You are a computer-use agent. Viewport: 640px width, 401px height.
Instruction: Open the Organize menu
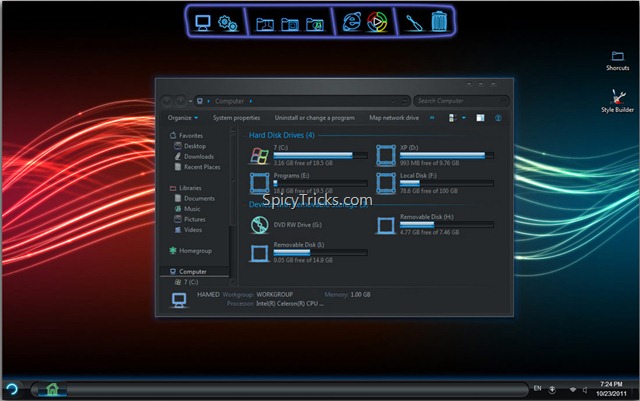(183, 118)
